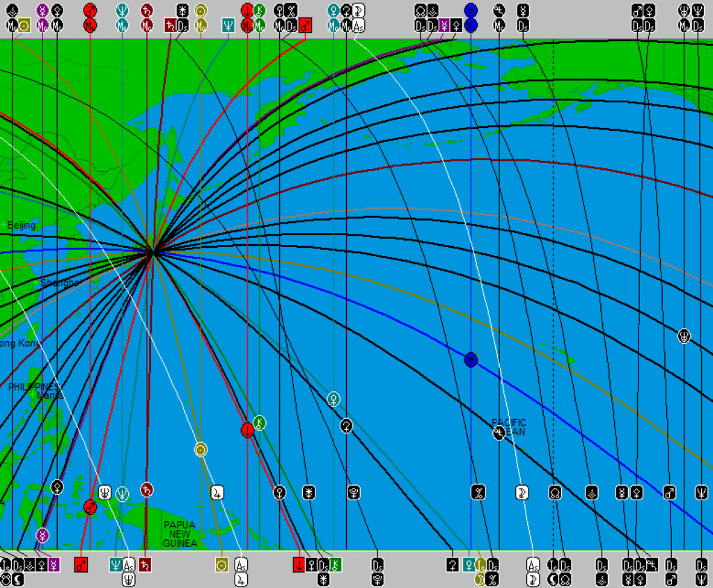The image size is (713, 588).
Task: Click the teal Venus circle marker on the map
Action: pos(334,399)
